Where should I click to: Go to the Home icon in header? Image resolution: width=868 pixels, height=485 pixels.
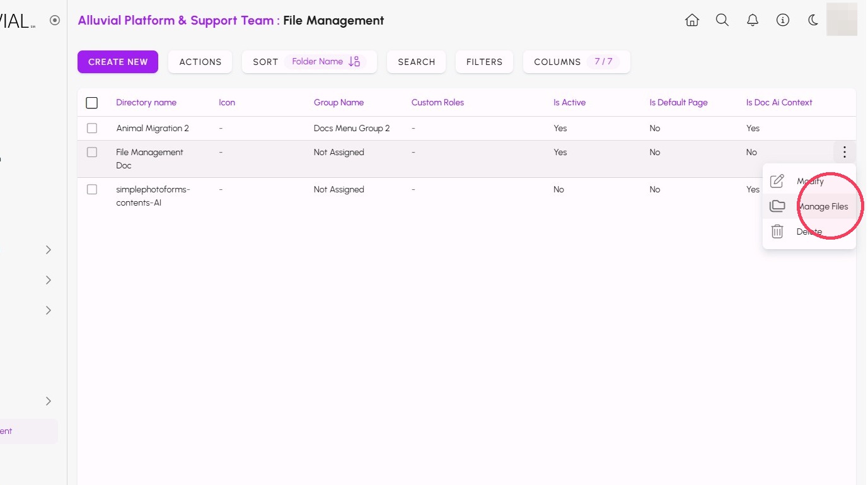coord(692,20)
